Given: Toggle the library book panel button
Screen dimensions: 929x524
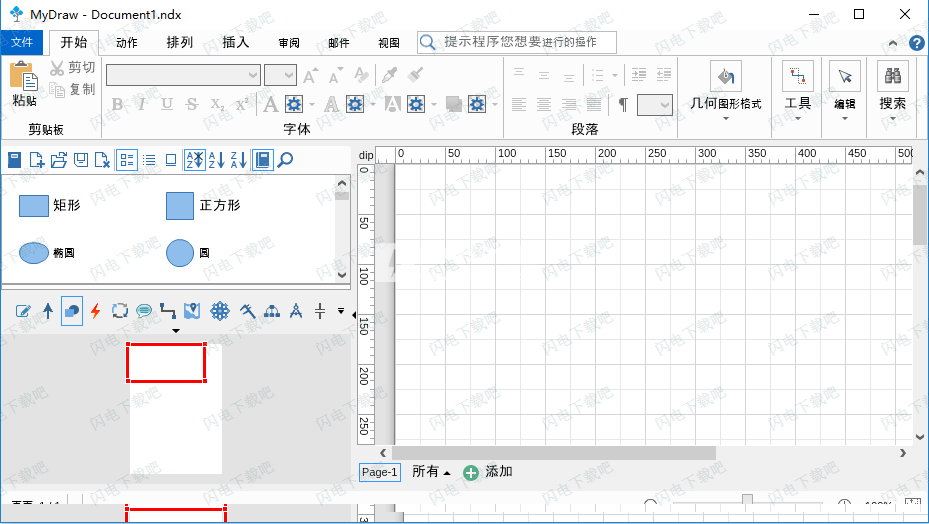Looking at the screenshot, I should pos(262,160).
